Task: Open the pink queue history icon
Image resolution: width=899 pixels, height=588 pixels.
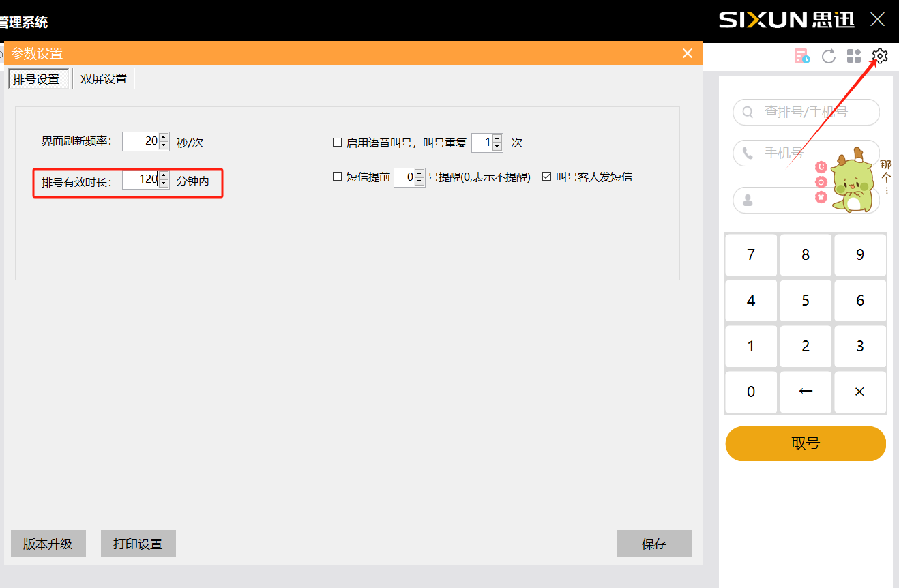Action: tap(802, 56)
